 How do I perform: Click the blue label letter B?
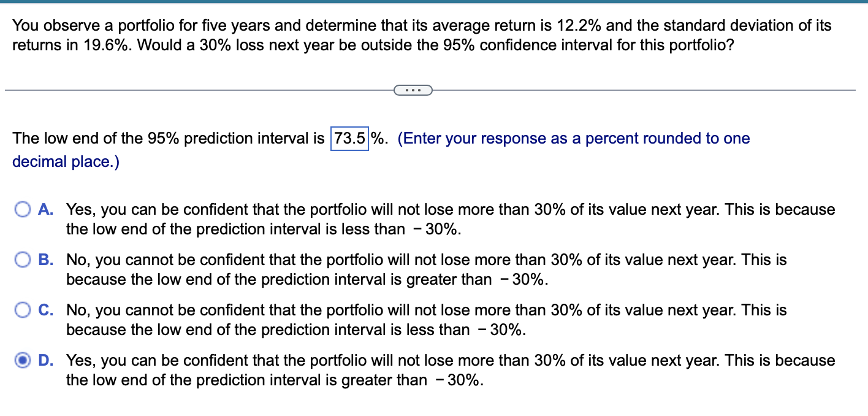[44, 260]
